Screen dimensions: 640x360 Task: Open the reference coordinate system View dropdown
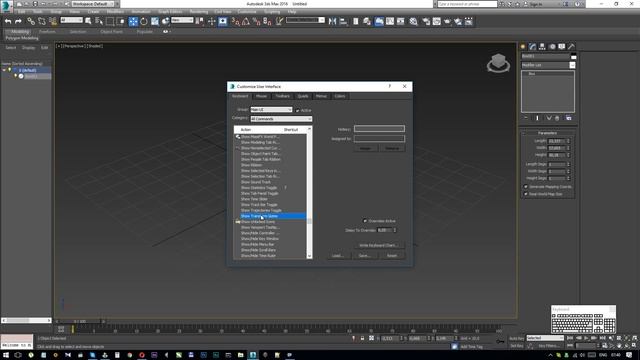pyautogui.click(x=182, y=20)
